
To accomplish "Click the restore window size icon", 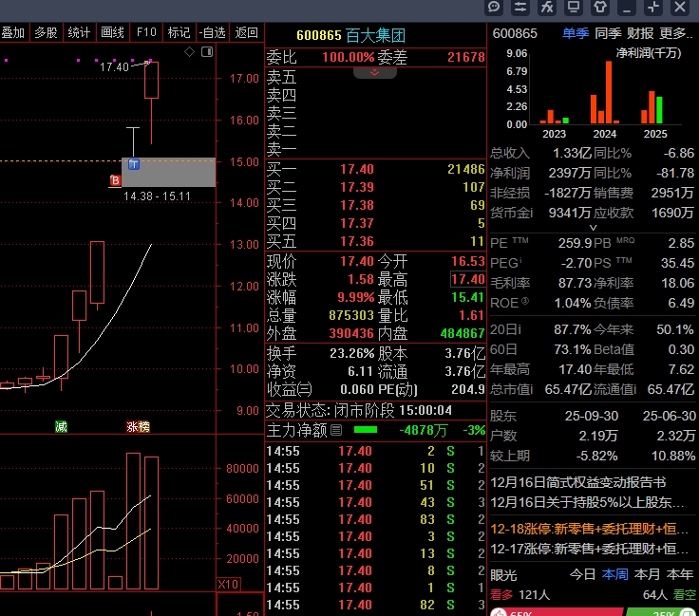I will pyautogui.click(x=653, y=8).
